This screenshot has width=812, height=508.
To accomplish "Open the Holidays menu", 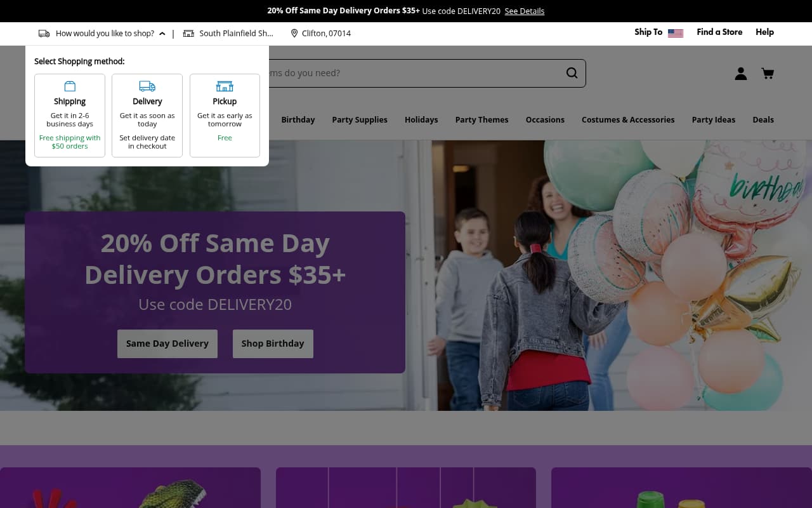I will 421,119.
